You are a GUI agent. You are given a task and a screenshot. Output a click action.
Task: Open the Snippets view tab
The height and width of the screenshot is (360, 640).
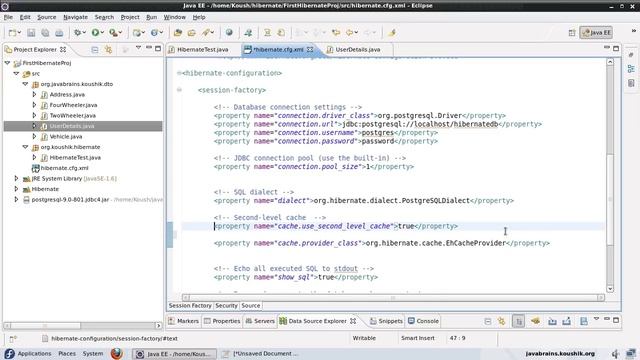(x=386, y=321)
